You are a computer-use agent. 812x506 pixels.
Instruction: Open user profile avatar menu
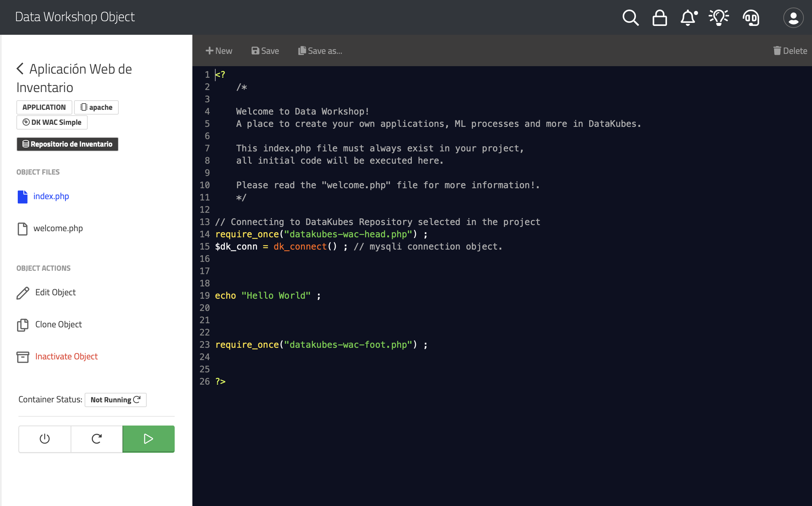pyautogui.click(x=793, y=17)
